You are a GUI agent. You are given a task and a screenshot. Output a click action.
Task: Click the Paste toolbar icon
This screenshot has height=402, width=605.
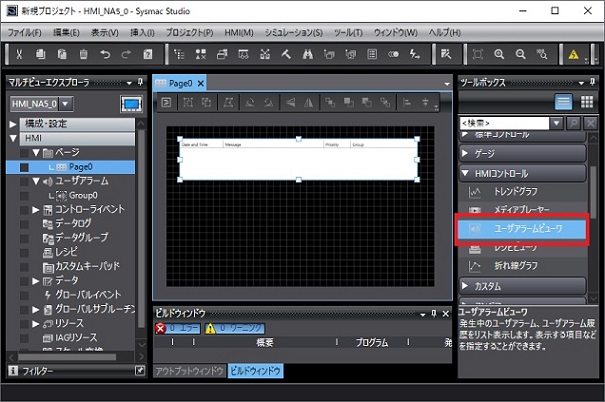pyautogui.click(x=62, y=54)
